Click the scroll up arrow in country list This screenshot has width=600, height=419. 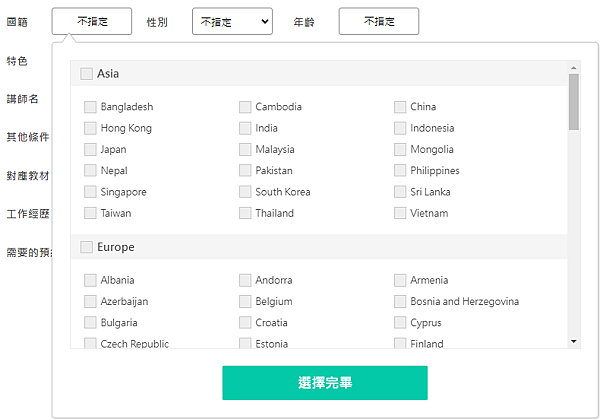click(x=574, y=68)
